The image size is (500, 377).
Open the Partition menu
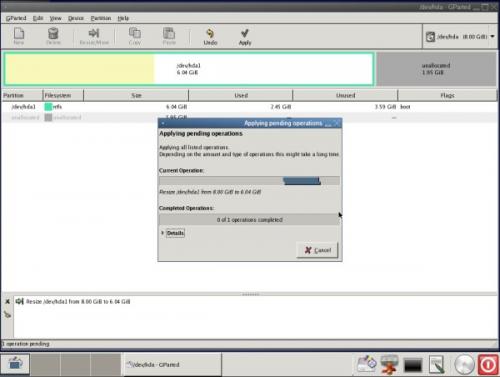click(x=101, y=18)
